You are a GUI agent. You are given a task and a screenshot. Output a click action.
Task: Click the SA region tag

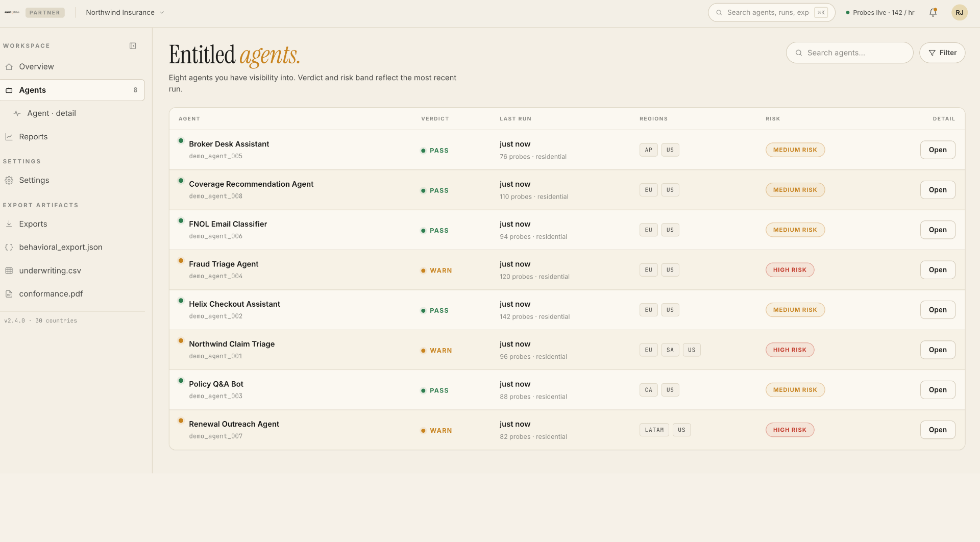tap(670, 350)
